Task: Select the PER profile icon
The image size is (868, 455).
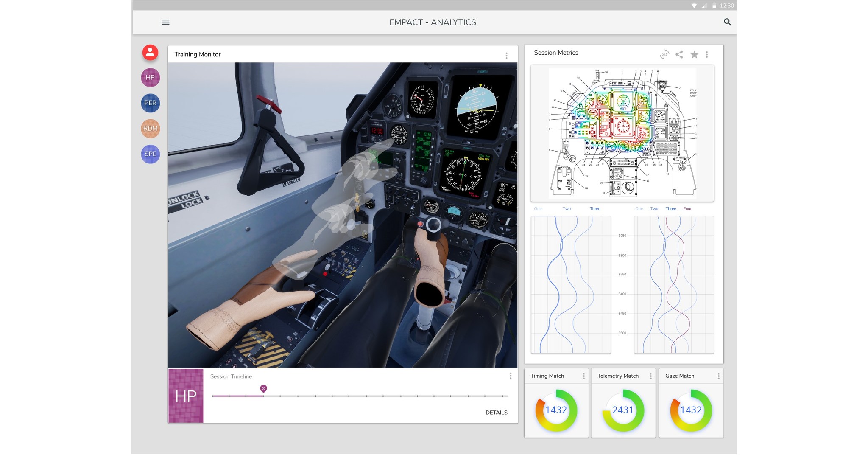Action: coord(150,103)
